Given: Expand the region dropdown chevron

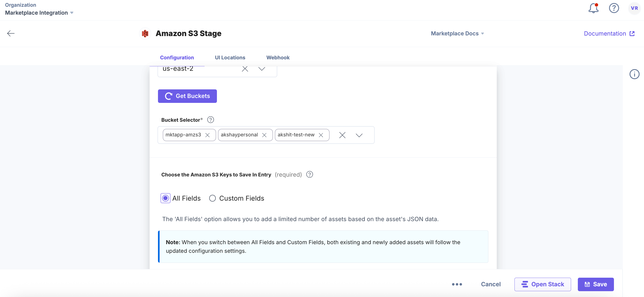Looking at the screenshot, I should pyautogui.click(x=261, y=69).
